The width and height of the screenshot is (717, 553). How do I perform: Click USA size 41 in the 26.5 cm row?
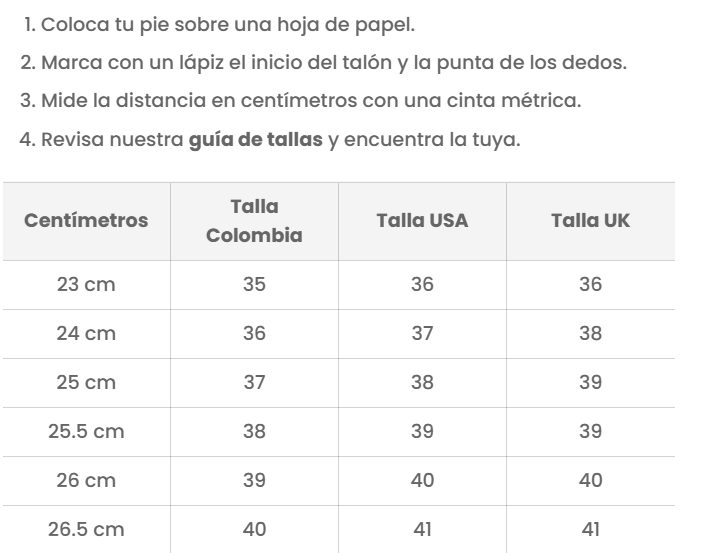422,530
